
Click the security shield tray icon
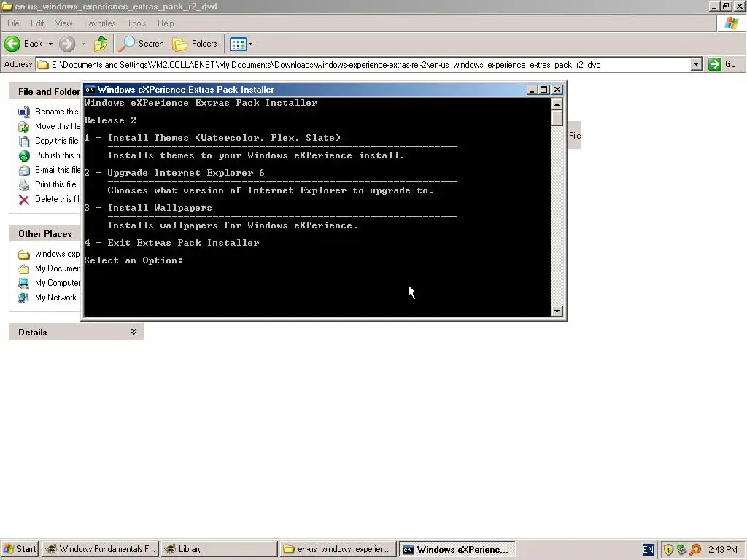(668, 550)
